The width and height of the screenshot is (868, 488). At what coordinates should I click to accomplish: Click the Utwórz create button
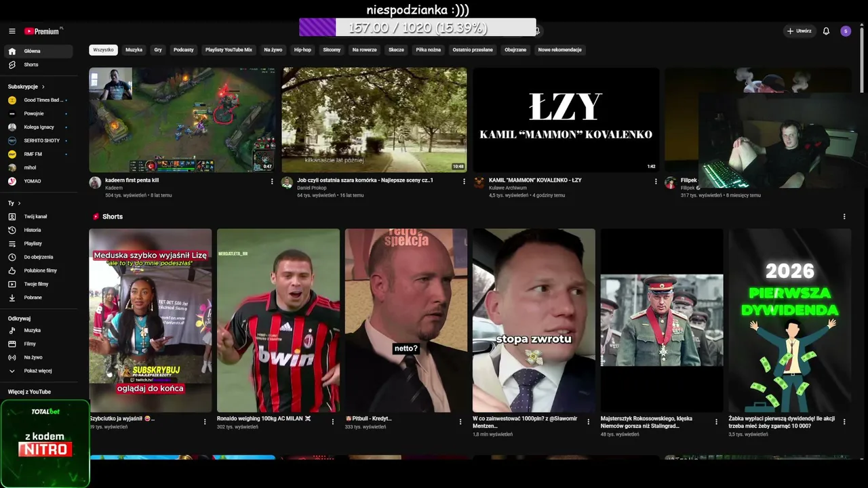pyautogui.click(x=799, y=31)
